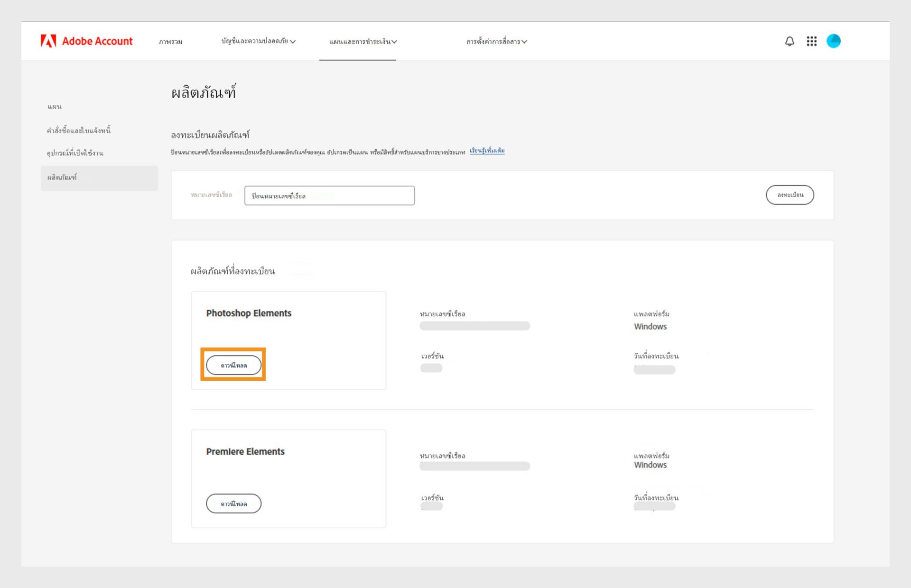Expand the การตั้งค่าการสื่อสาร menu
This screenshot has height=588, width=911.
[496, 42]
